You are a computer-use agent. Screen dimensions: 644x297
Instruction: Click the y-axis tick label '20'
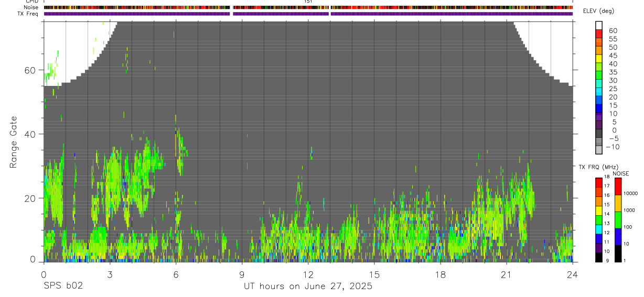pos(30,198)
